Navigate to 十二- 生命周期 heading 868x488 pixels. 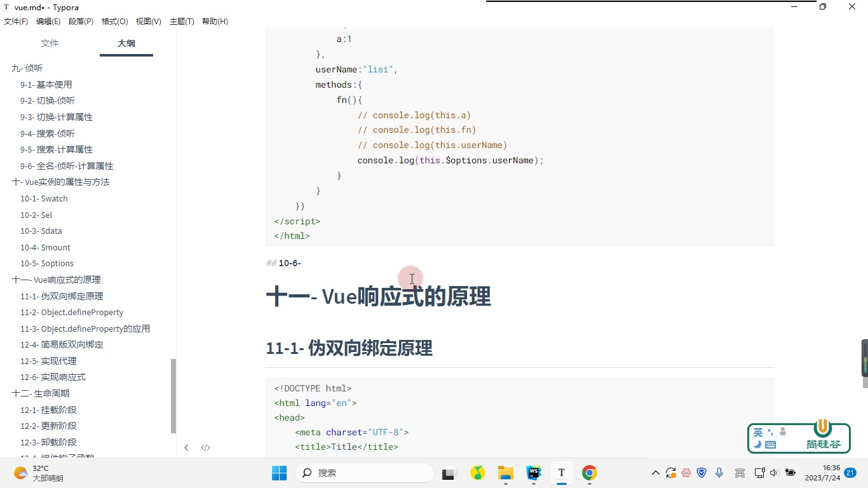[41, 393]
